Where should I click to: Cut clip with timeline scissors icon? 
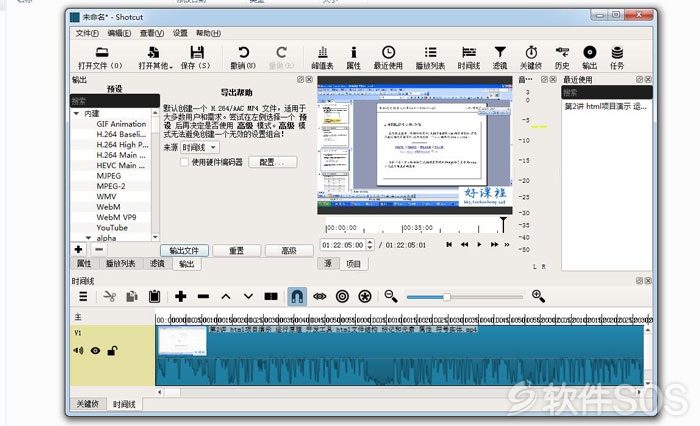[x=109, y=297]
